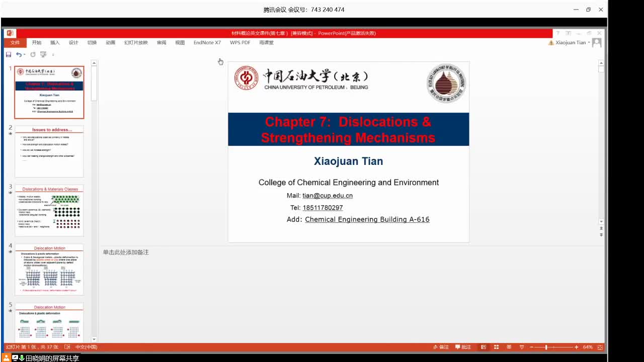
Task: Click the user avatar icon beside account name
Action: pos(597,43)
